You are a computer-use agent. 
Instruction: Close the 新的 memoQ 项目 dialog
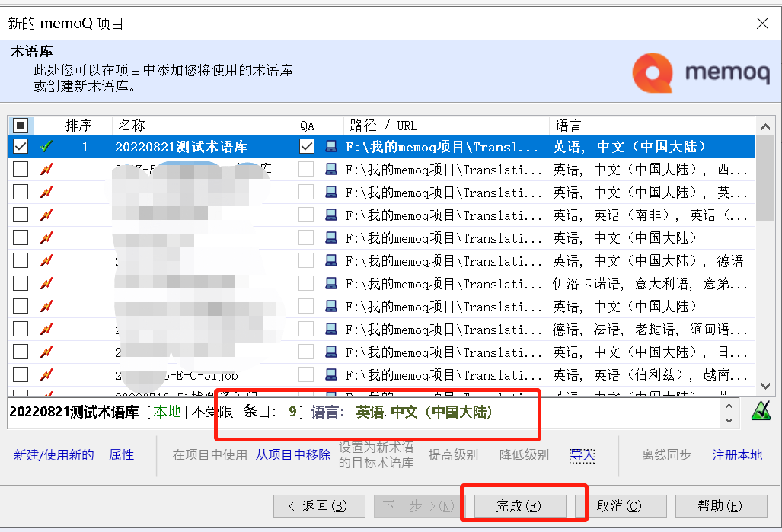[x=762, y=23]
